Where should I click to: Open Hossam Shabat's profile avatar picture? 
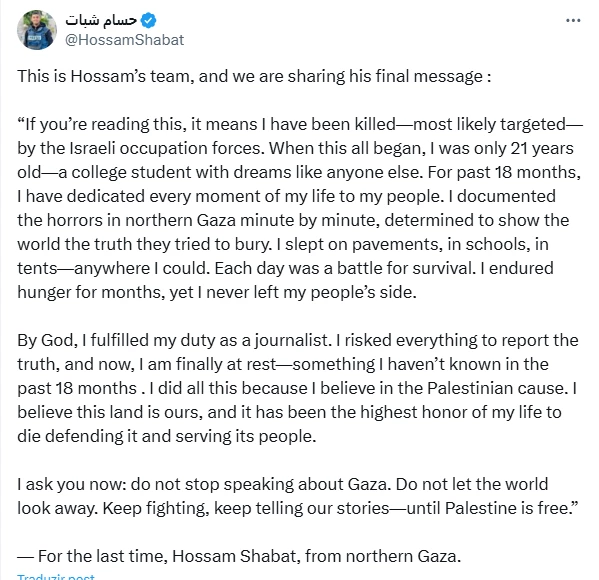click(37, 30)
